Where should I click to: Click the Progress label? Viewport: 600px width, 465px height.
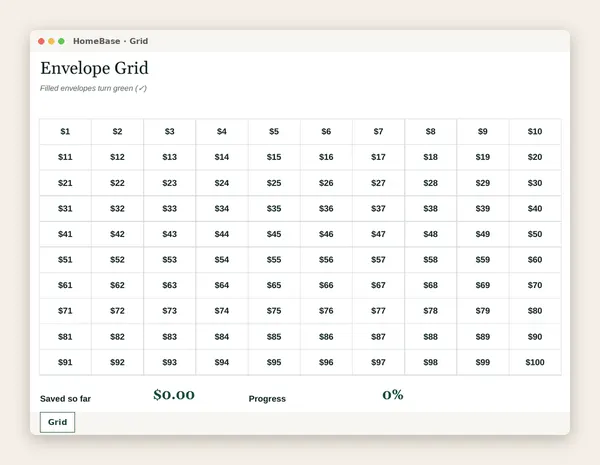click(x=267, y=399)
